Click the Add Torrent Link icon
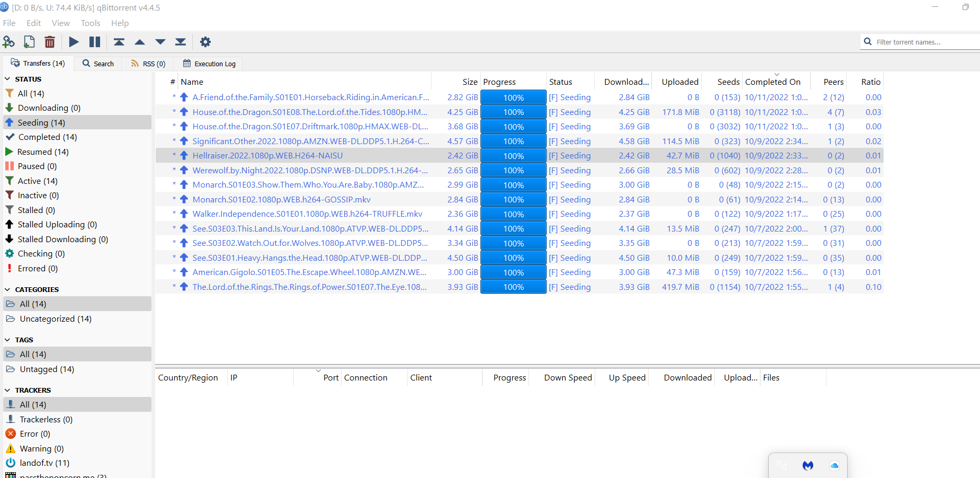 8,42
